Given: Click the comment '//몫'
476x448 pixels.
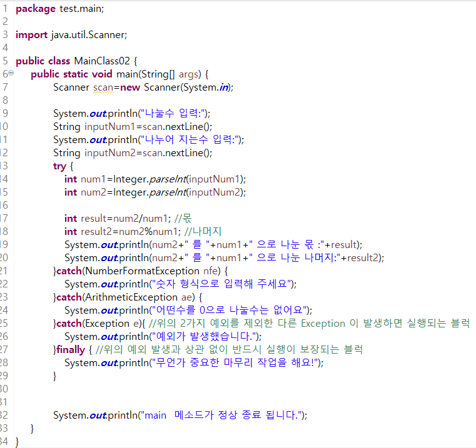Looking at the screenshot, I should (x=183, y=219).
